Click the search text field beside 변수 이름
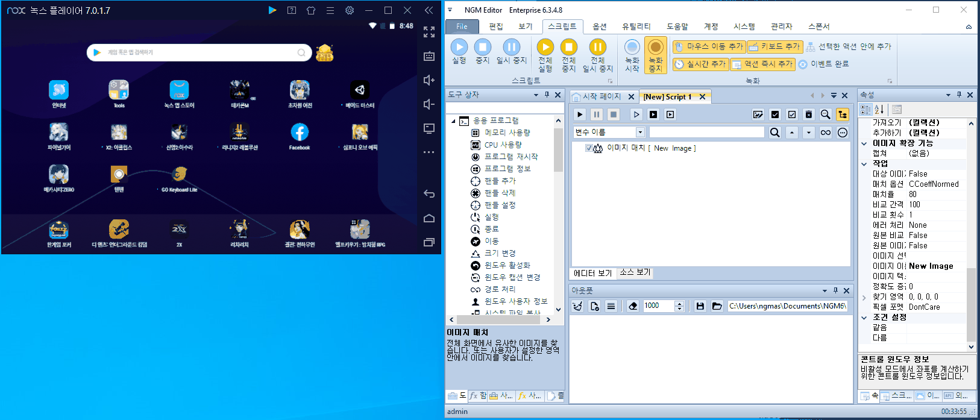This screenshot has width=980, height=420. point(706,132)
